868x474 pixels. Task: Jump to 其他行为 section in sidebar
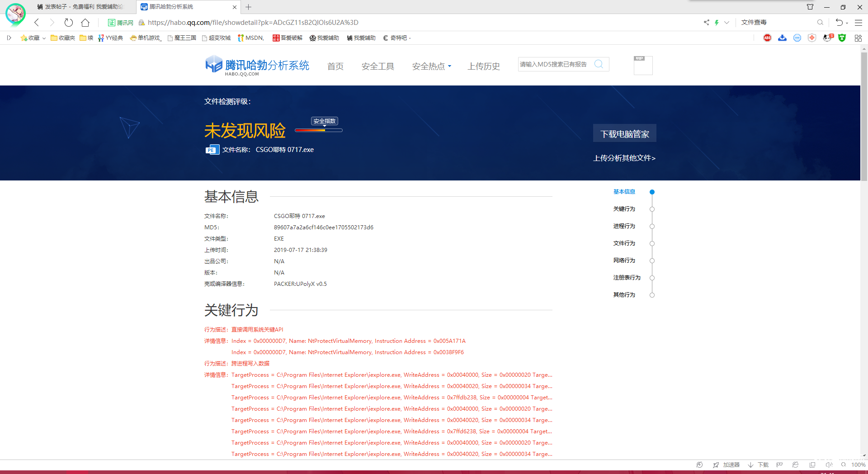624,295
